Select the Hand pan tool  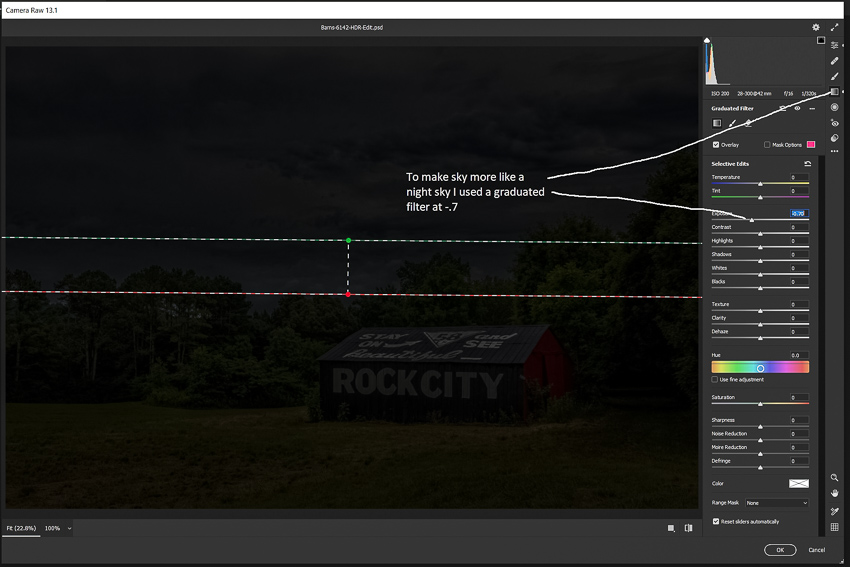tap(835, 493)
